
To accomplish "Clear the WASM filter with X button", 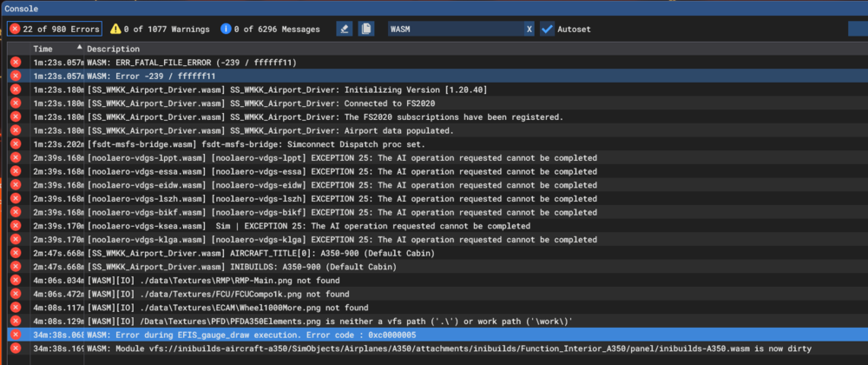I will 529,29.
